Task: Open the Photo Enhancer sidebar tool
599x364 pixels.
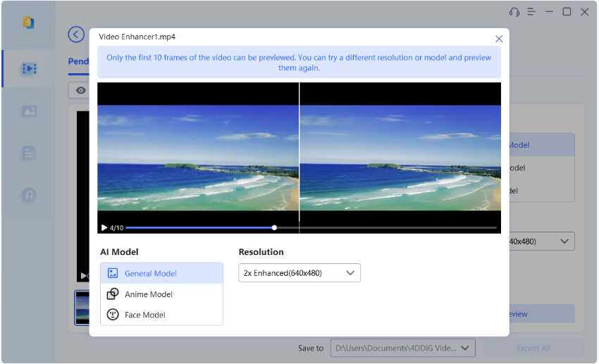Action: (29, 111)
